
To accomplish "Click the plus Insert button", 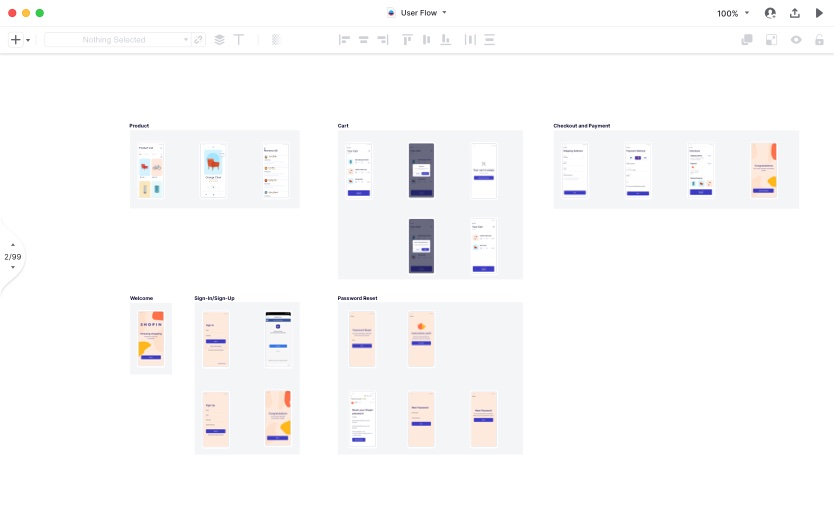I will pyautogui.click(x=15, y=40).
